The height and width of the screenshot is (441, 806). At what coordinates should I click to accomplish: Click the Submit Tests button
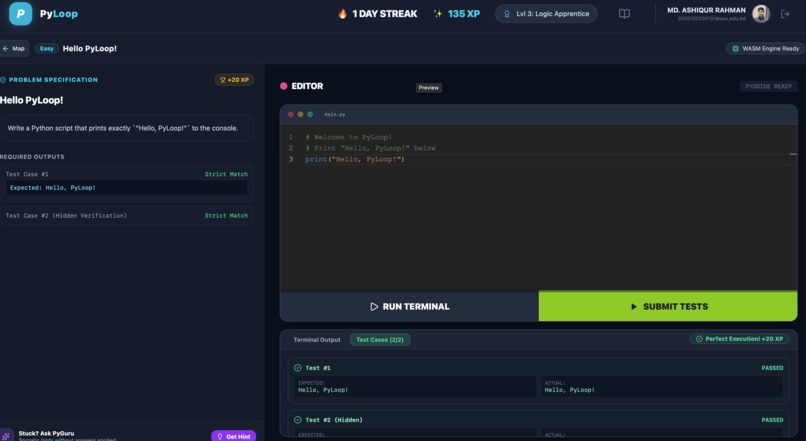[668, 306]
